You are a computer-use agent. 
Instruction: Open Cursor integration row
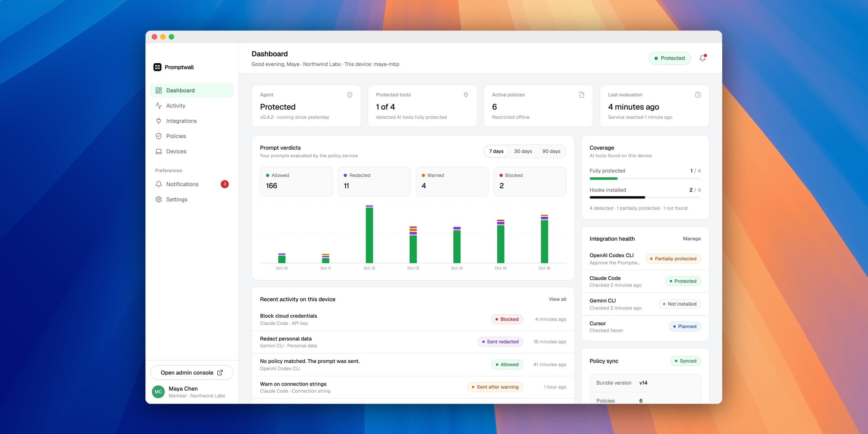coord(645,327)
